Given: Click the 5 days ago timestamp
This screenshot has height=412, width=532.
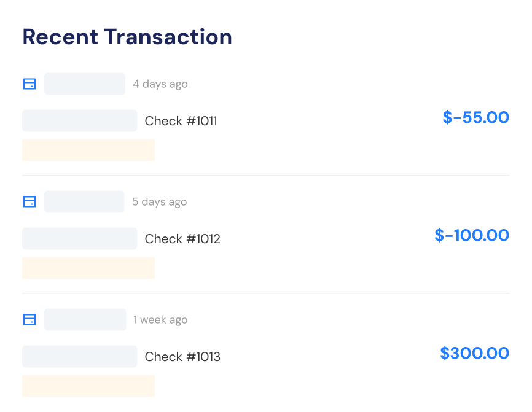Looking at the screenshot, I should [160, 202].
